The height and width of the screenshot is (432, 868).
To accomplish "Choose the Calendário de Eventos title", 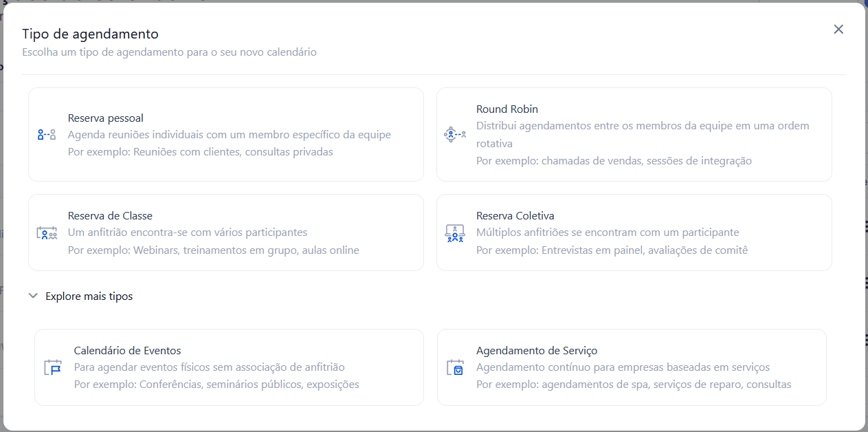I will pyautogui.click(x=127, y=351).
